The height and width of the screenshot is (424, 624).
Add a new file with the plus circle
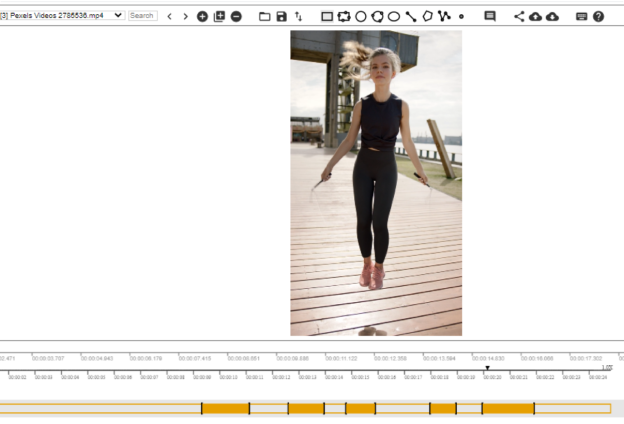point(202,16)
